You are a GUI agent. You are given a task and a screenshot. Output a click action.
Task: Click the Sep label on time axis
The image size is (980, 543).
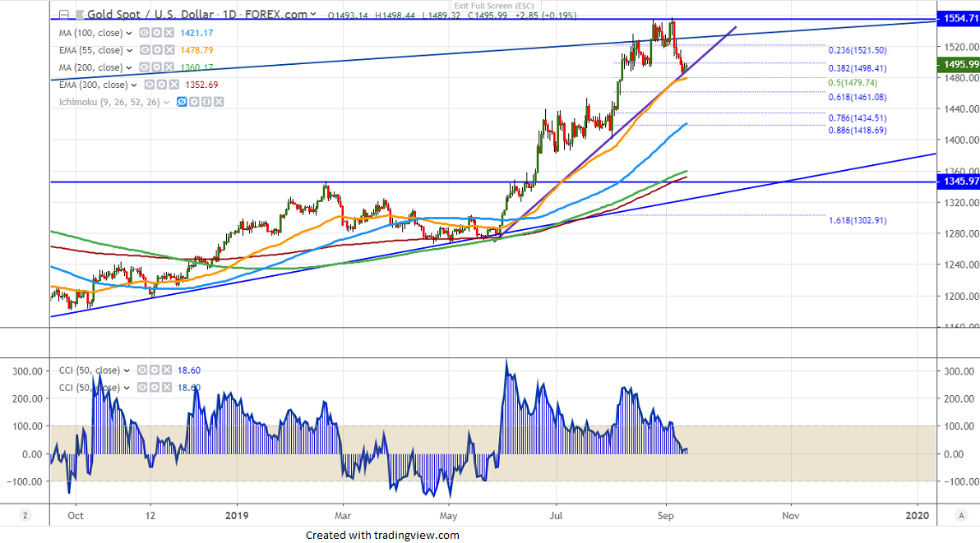666,516
